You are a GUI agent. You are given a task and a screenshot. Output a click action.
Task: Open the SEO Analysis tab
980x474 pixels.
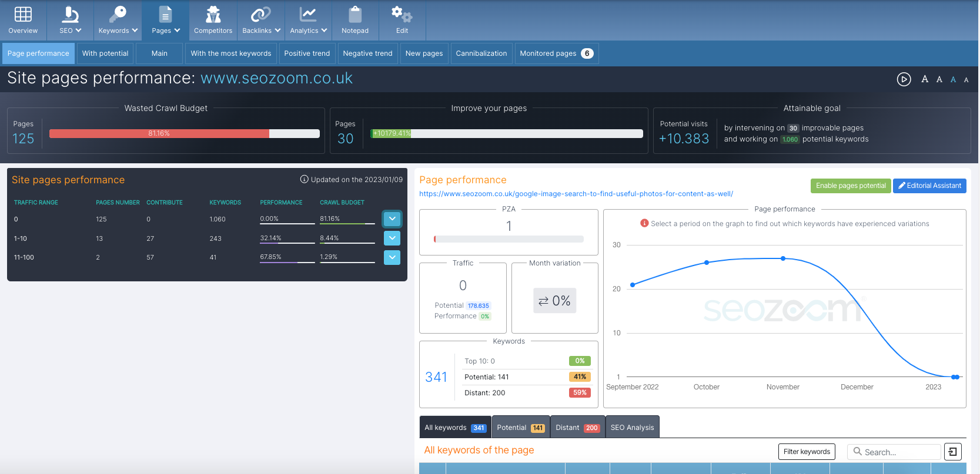(x=633, y=428)
